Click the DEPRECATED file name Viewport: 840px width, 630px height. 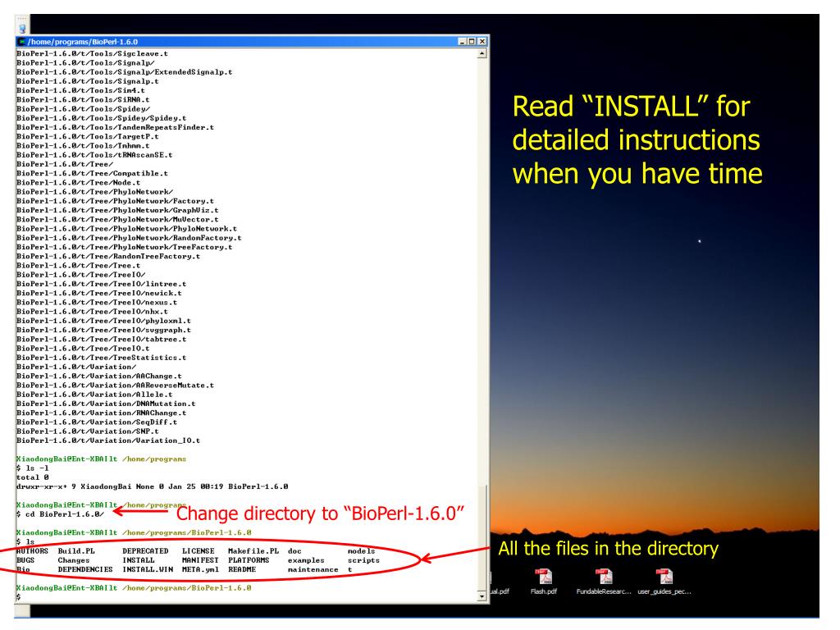(x=145, y=551)
